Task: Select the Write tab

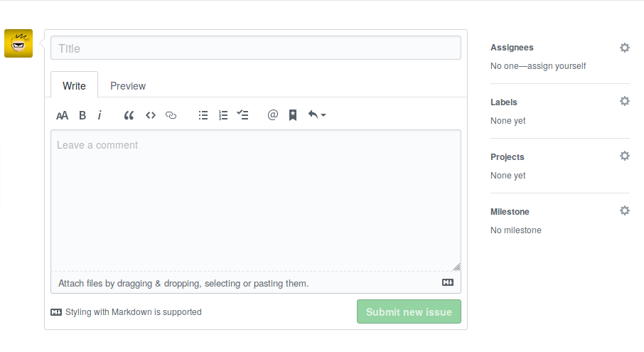Action: (74, 86)
